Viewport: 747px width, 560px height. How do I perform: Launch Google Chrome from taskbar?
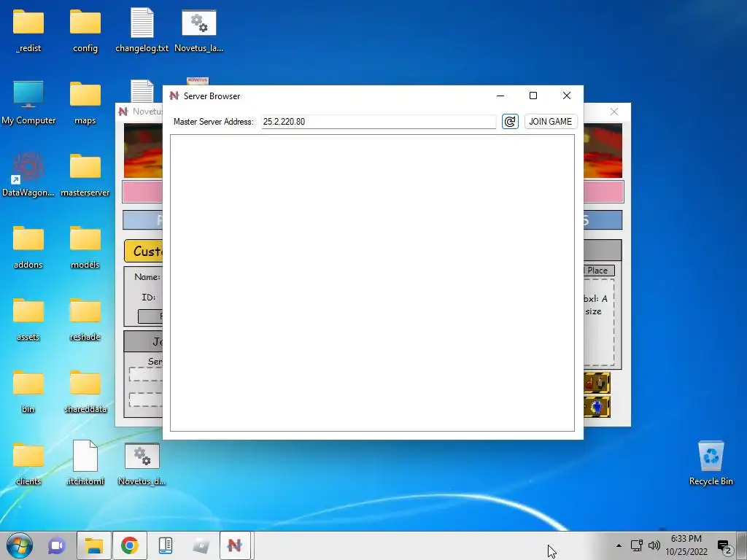click(x=130, y=545)
